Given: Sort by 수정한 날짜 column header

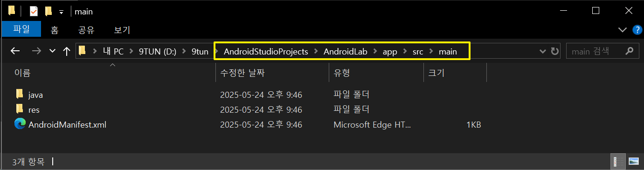Looking at the screenshot, I should pyautogui.click(x=272, y=73).
